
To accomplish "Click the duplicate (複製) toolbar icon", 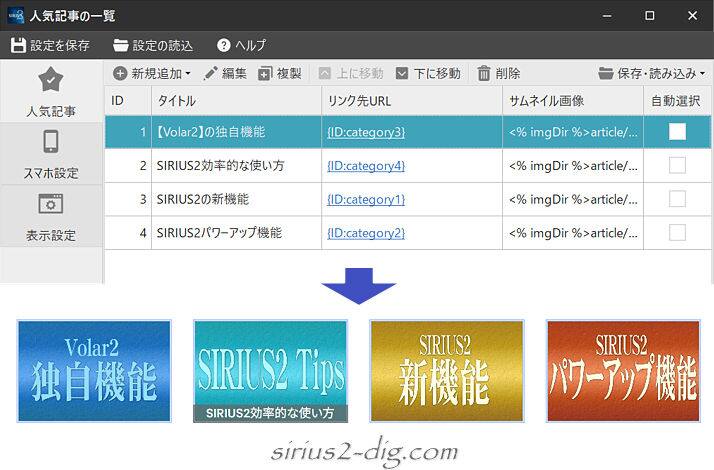I will [x=265, y=73].
